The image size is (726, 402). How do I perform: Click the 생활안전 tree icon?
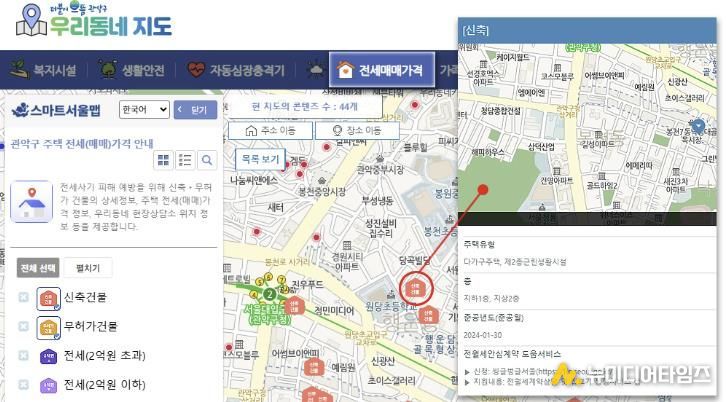click(x=107, y=70)
